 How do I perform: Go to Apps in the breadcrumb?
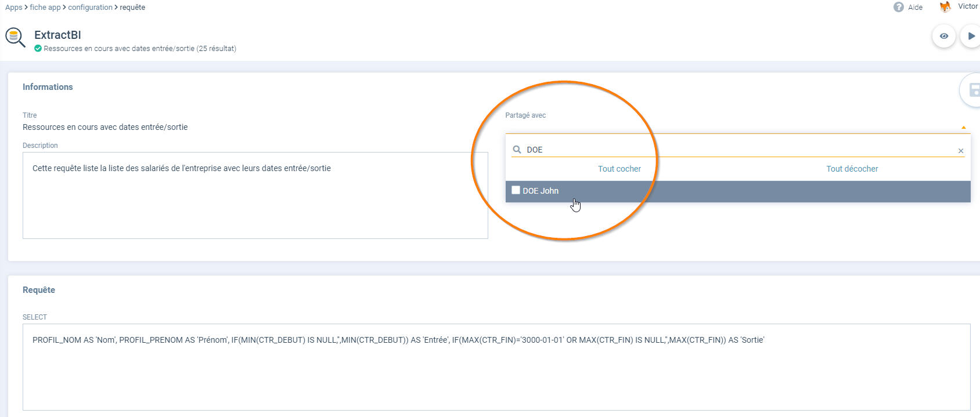13,8
